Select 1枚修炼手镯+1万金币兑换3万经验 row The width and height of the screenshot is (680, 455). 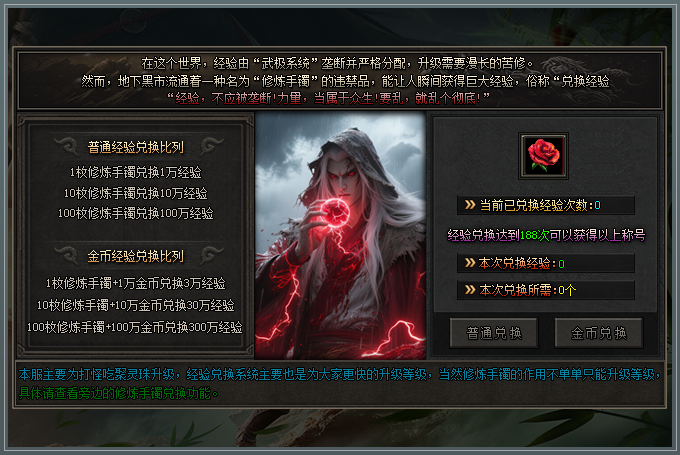pos(136,283)
